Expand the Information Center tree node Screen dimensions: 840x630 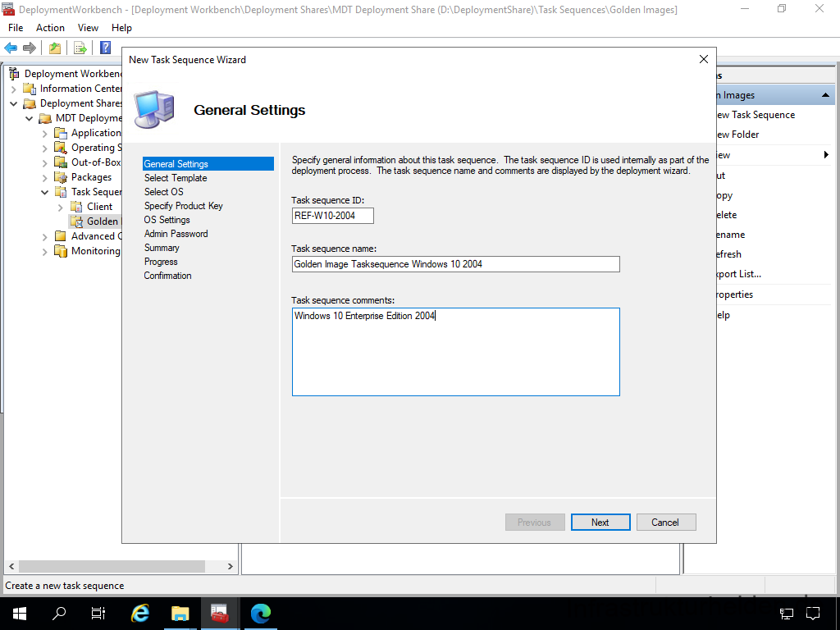(14, 89)
